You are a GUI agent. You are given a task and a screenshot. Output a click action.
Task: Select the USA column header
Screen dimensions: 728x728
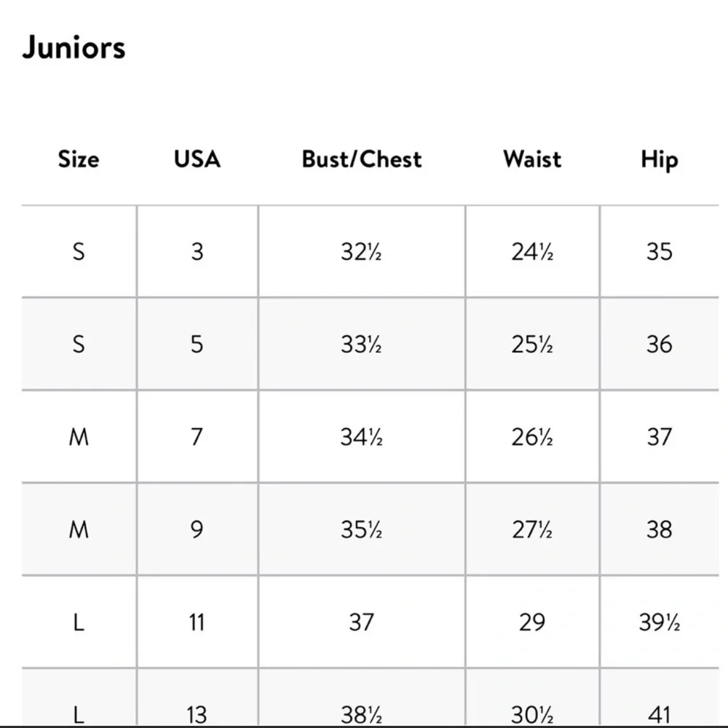point(197,159)
